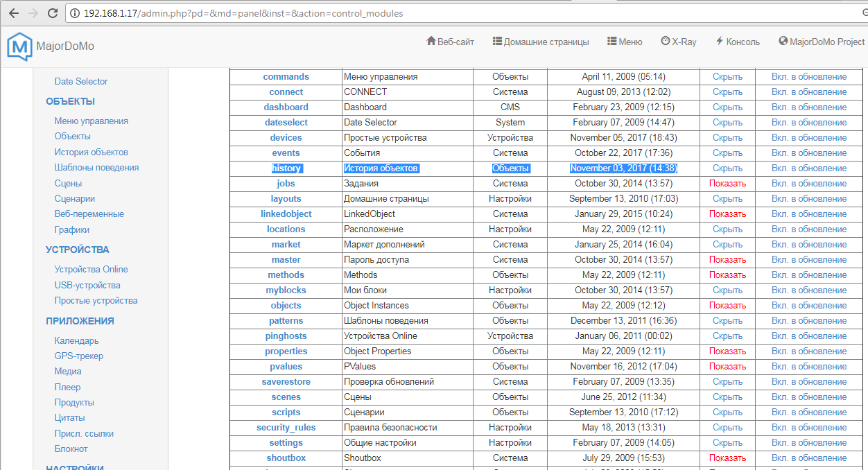Show the master module with Показать
Viewport: 868px width, 470px height.
[727, 259]
